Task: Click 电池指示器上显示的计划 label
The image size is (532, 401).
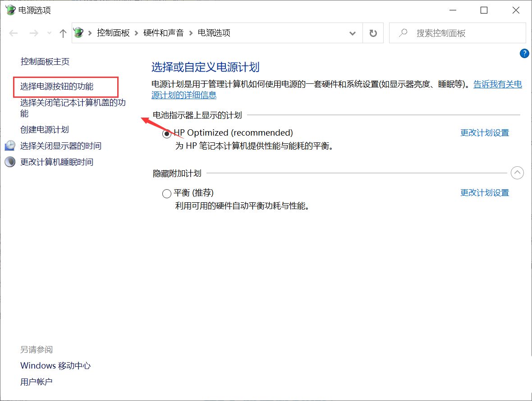Action: click(x=197, y=115)
